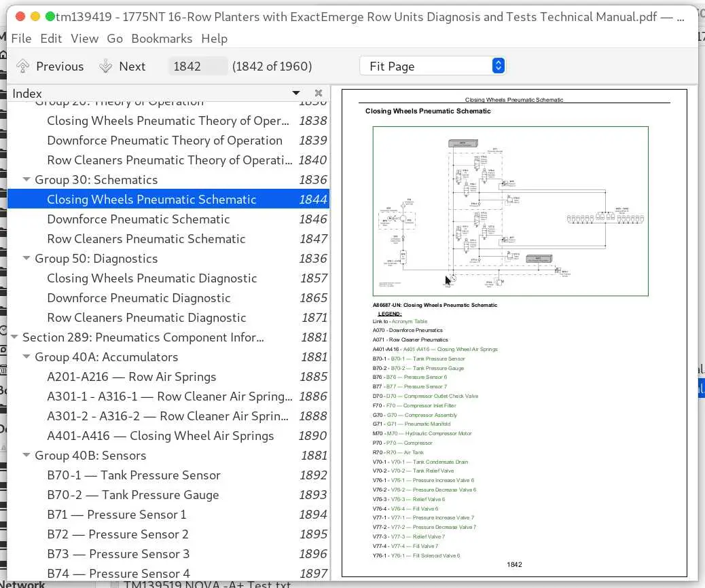Select Downforce Pneumatic Diagnostic entry
This screenshot has width=705, height=588.
pyautogui.click(x=168, y=298)
